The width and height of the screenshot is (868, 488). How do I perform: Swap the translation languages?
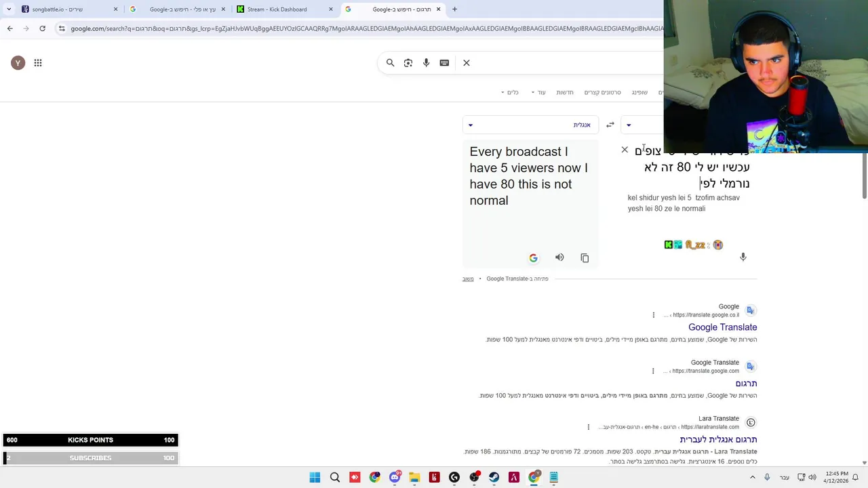[610, 125]
